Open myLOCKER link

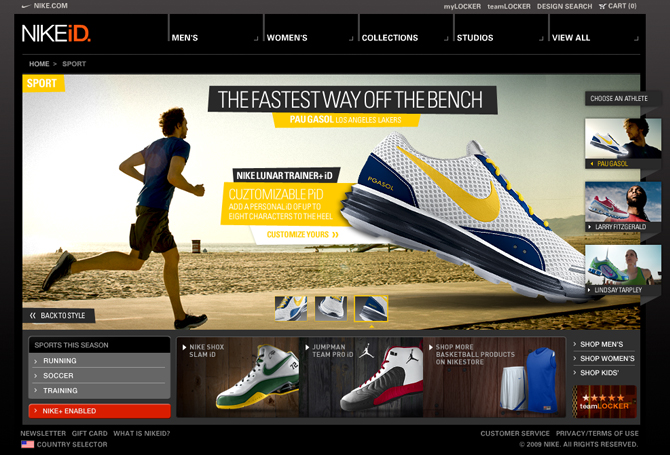pyautogui.click(x=462, y=6)
